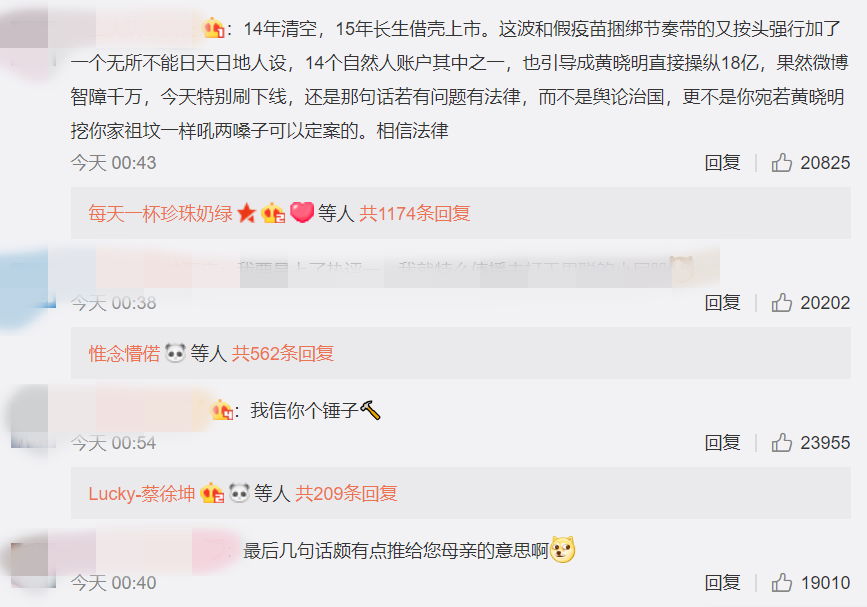867x607 pixels.
Task: Expand 共562条回复 thread
Action: 283,353
